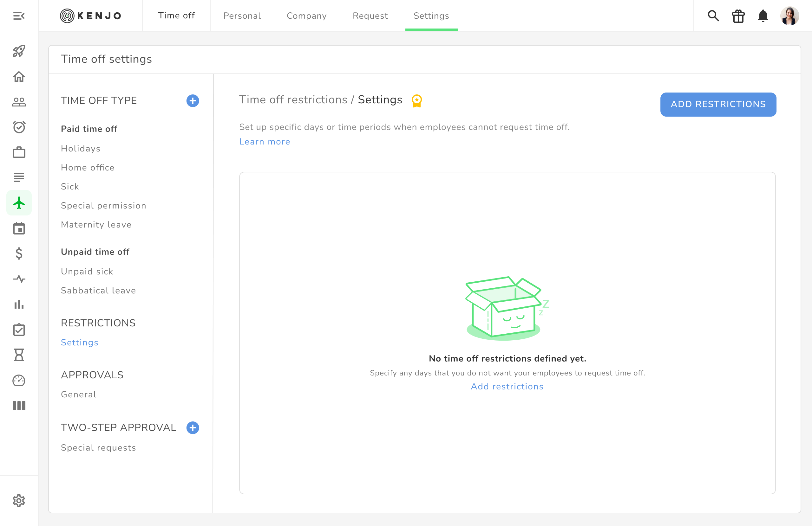Viewport: 812px width, 526px height.
Task: Open the attendance alarm clock icon
Action: click(19, 127)
